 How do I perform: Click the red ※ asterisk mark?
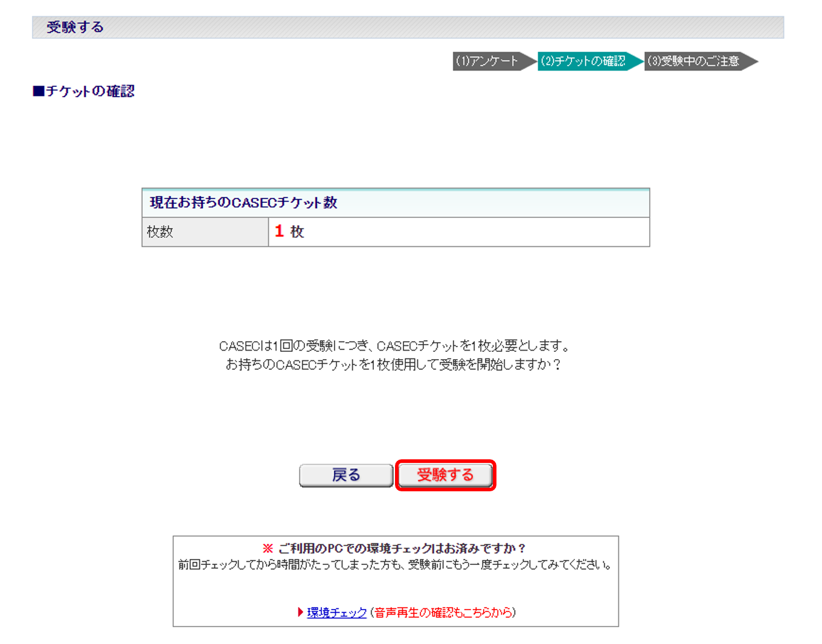pyautogui.click(x=266, y=548)
